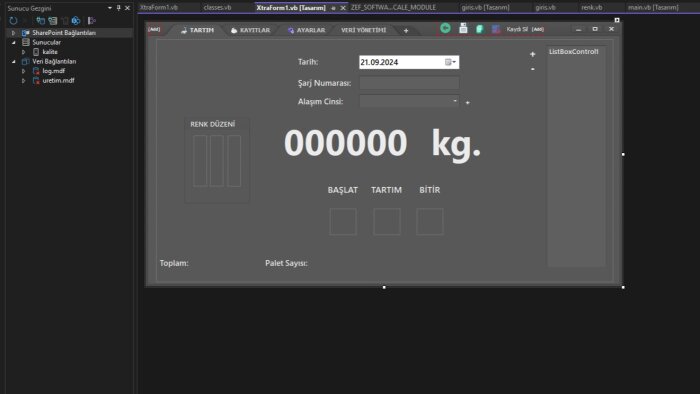This screenshot has height=394, width=700.
Task: Click the blue cloud services icon in Sunucu Gezgini
Action: pyautogui.click(x=76, y=21)
